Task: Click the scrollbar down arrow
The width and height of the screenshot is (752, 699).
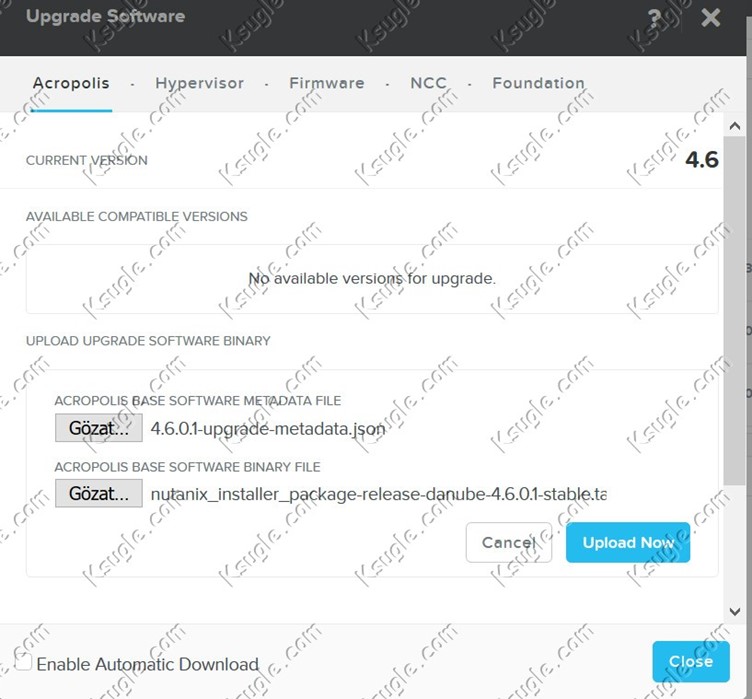Action: point(734,612)
